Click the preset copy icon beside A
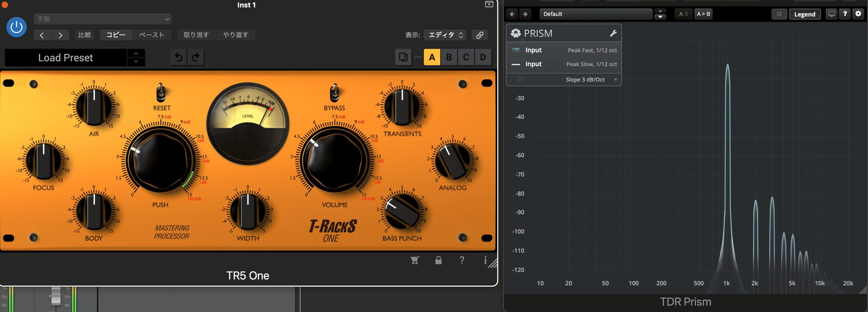Image resolution: width=868 pixels, height=312 pixels. click(x=403, y=57)
